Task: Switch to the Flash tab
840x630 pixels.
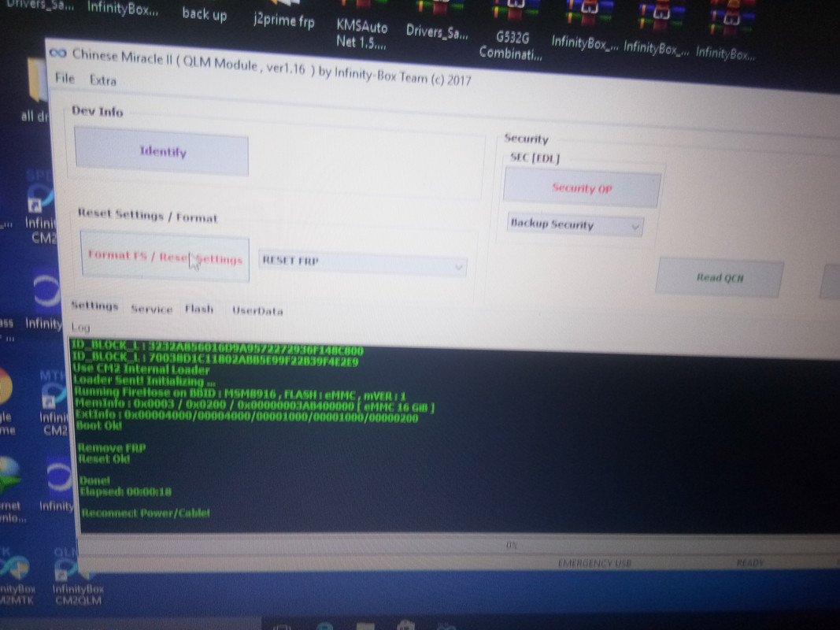Action: 198,309
